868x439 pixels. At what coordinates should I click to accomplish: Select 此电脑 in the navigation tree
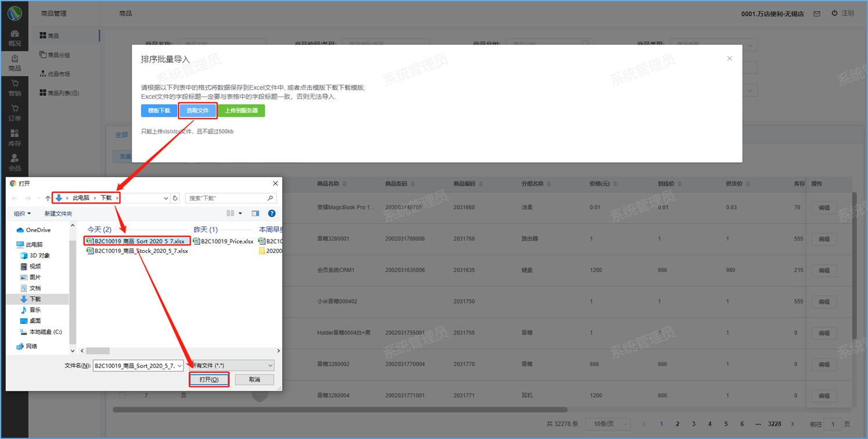[30, 245]
